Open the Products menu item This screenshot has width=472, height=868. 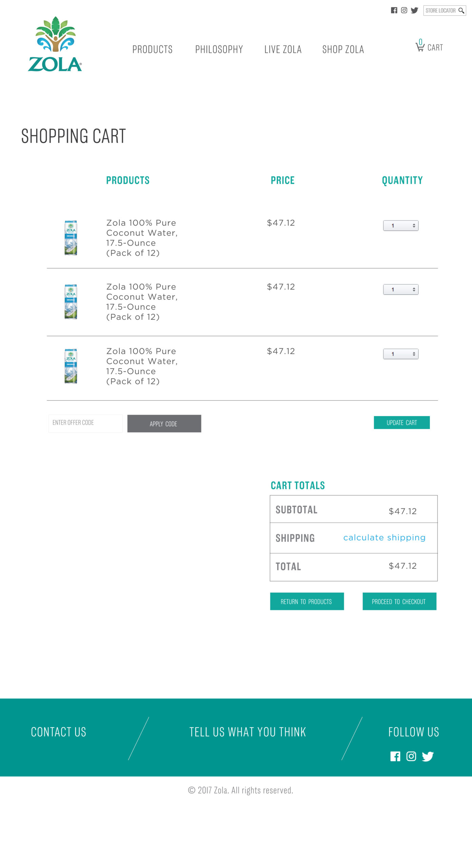(152, 50)
